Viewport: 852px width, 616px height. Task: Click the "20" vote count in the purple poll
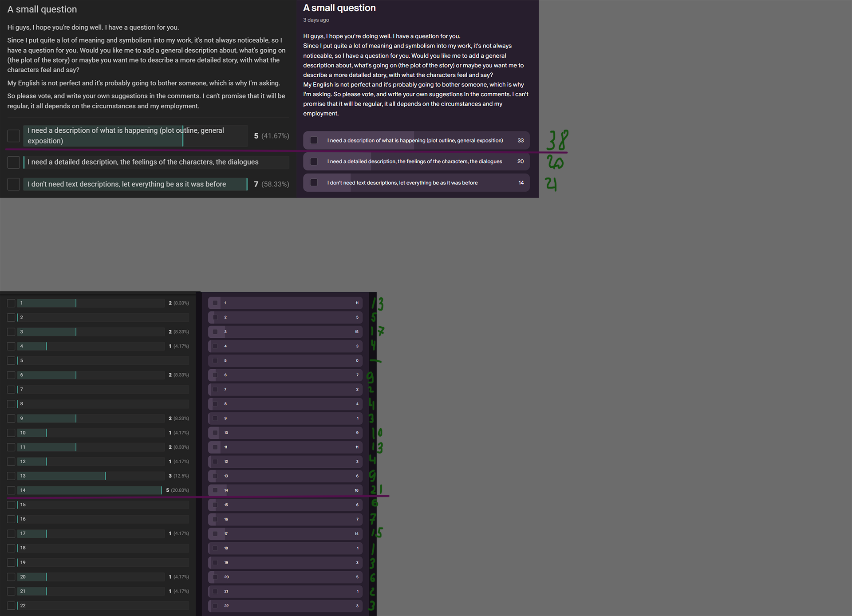click(521, 162)
